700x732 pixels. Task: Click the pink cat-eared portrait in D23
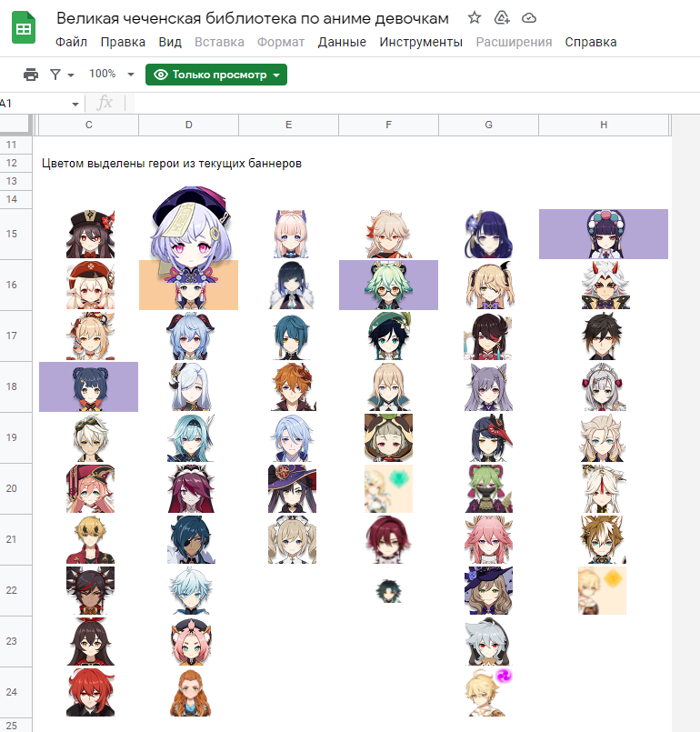[x=191, y=641]
